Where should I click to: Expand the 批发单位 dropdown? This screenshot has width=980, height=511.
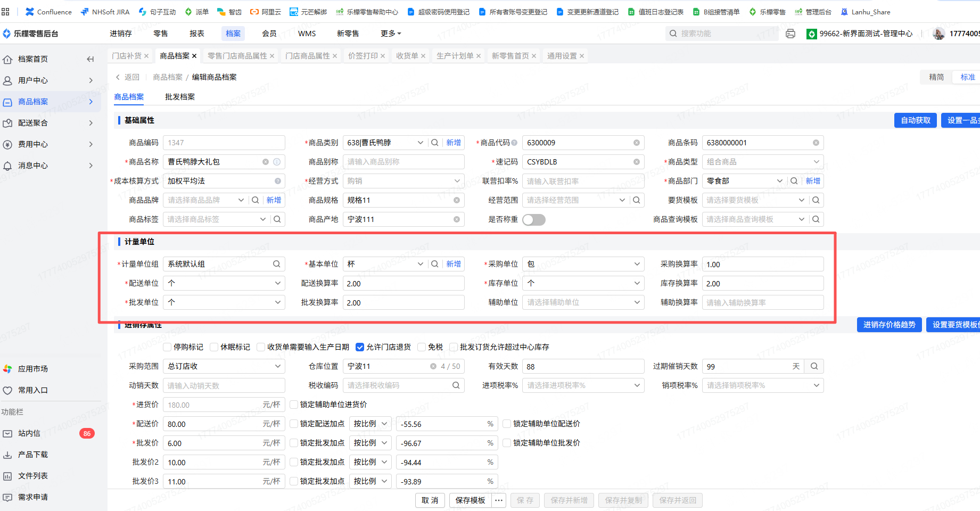click(x=224, y=302)
